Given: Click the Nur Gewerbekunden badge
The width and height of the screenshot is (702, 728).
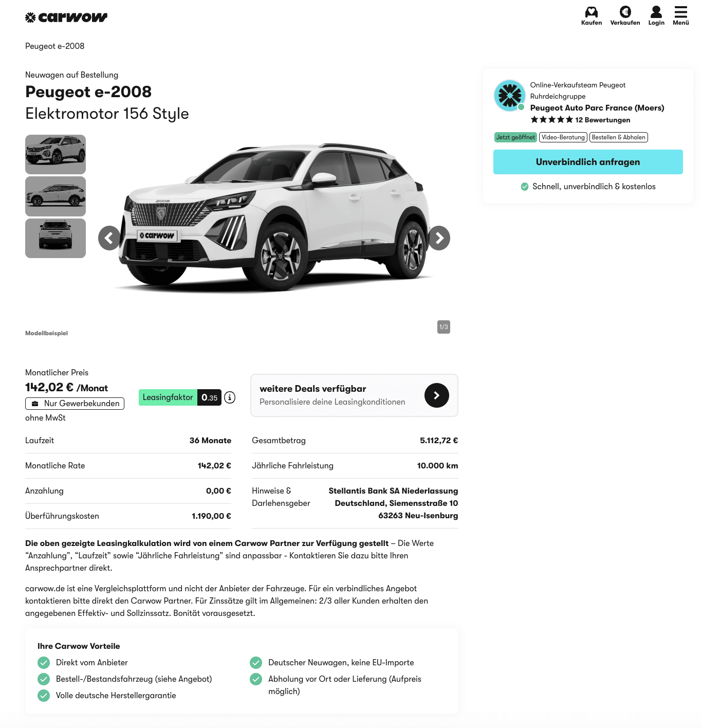Looking at the screenshot, I should point(75,404).
